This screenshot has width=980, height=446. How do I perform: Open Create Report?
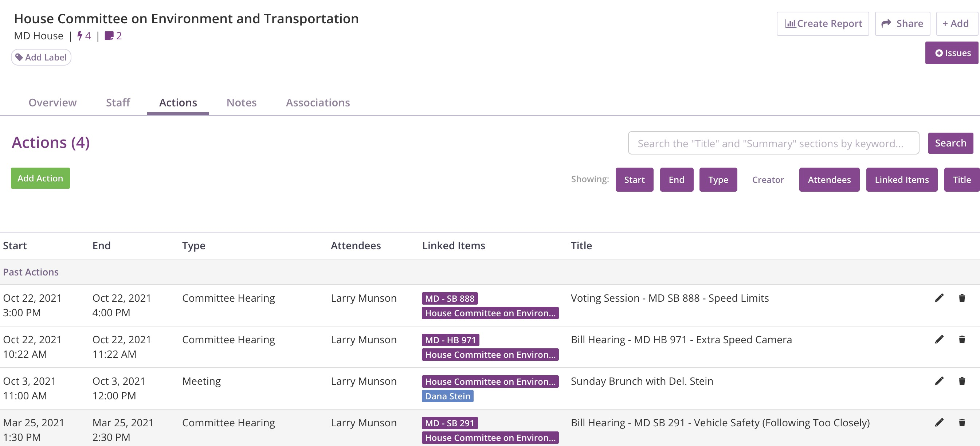coord(823,24)
